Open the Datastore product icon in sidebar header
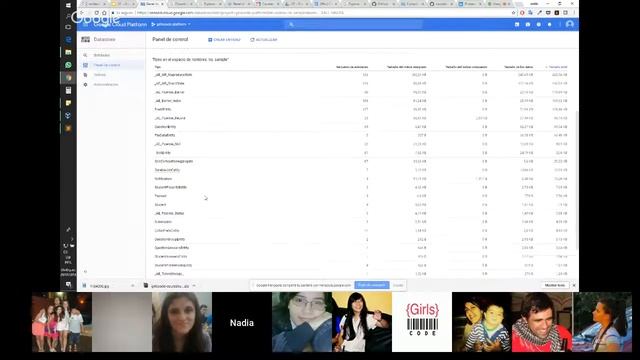Viewport: 640px width, 360px height. coord(85,39)
